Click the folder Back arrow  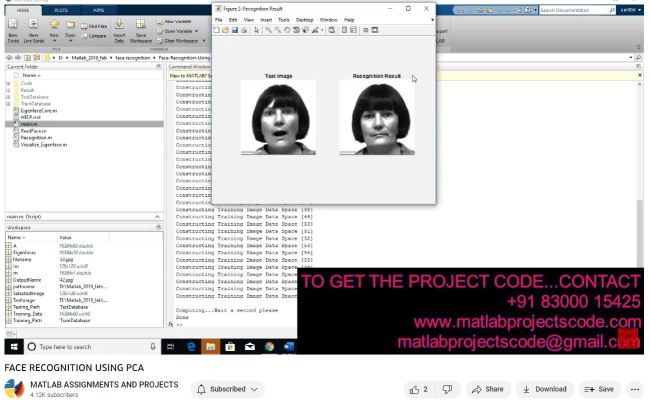(x=9, y=58)
